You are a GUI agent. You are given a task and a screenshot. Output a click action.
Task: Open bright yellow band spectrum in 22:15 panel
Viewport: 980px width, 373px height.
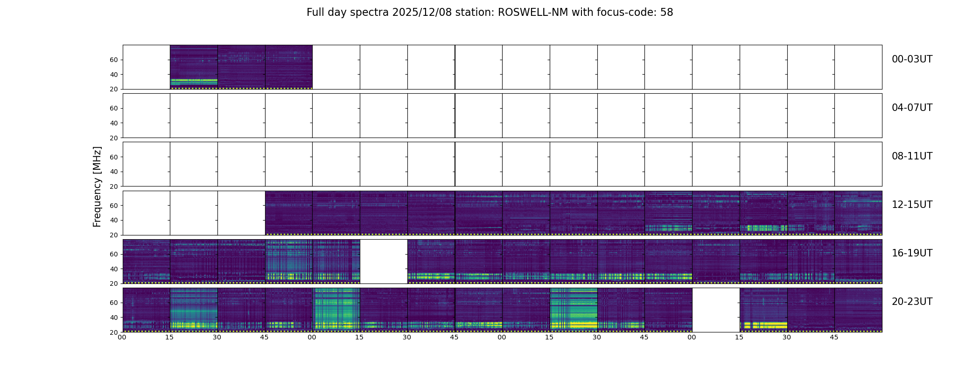574,310
